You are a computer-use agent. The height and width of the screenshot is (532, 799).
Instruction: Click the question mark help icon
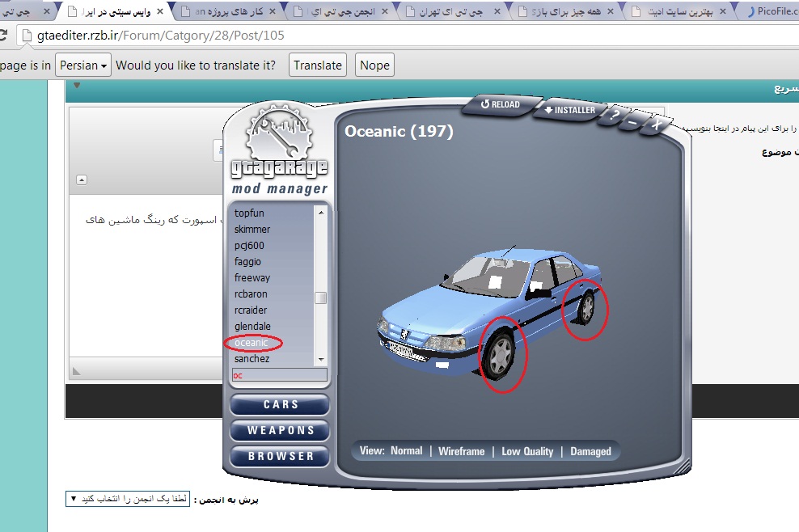(615, 115)
